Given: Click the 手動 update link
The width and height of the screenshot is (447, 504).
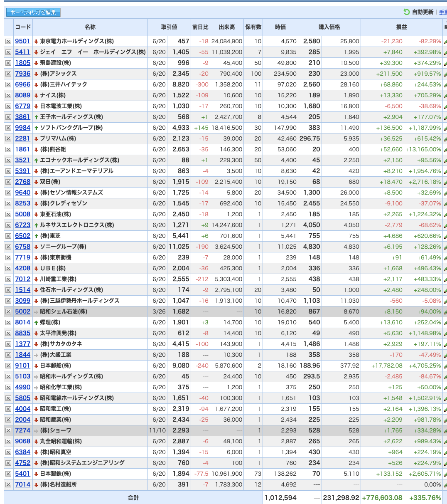Looking at the screenshot, I should point(443,12).
